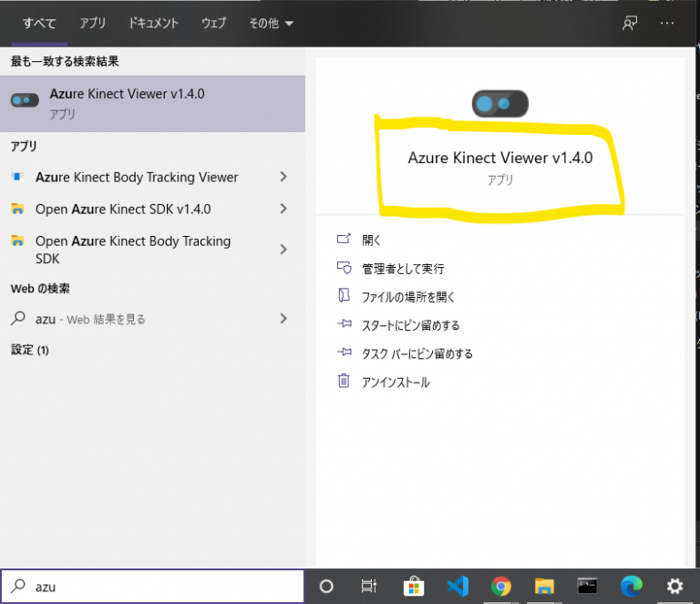Open the command prompt taskbar icon

pos(588,586)
